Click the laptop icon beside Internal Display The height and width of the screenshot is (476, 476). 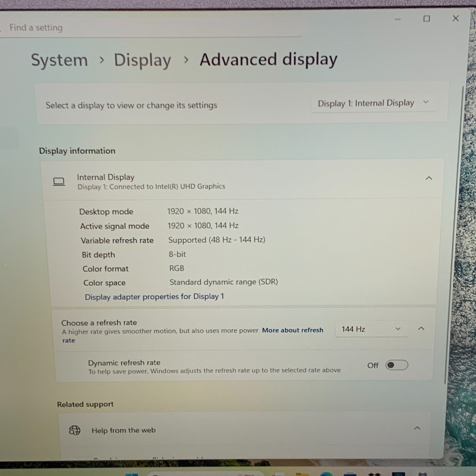tap(59, 182)
